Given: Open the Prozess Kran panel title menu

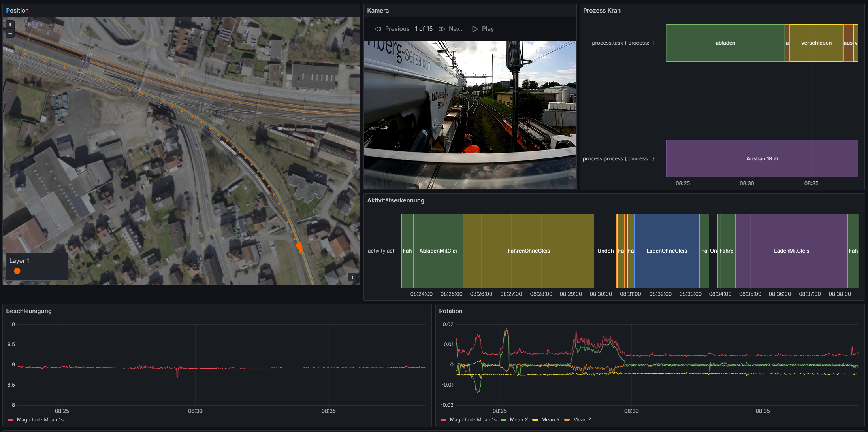Looking at the screenshot, I should coord(602,11).
